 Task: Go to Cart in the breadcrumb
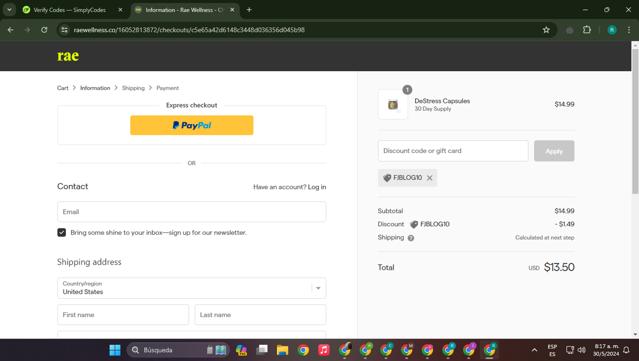click(62, 88)
